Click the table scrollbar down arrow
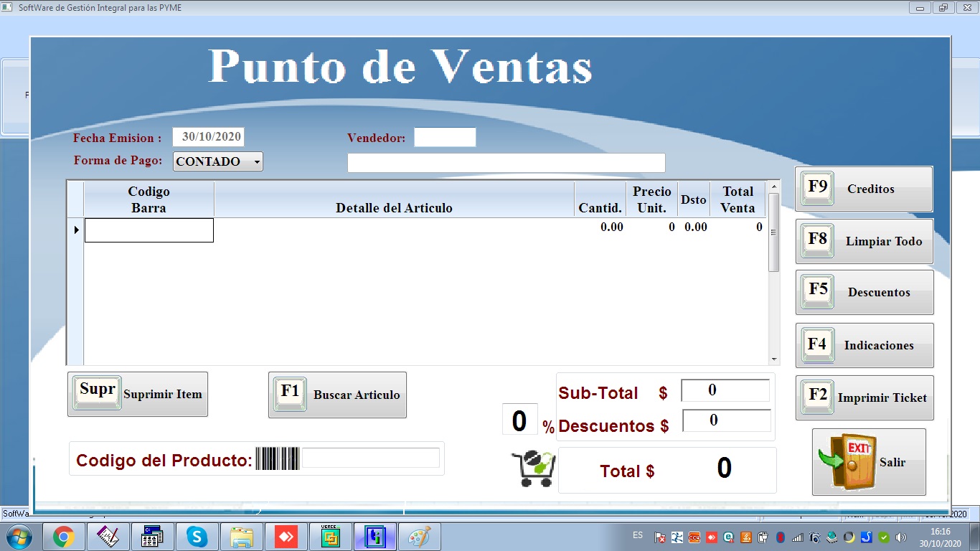Viewport: 980px width, 551px height. coord(773,359)
